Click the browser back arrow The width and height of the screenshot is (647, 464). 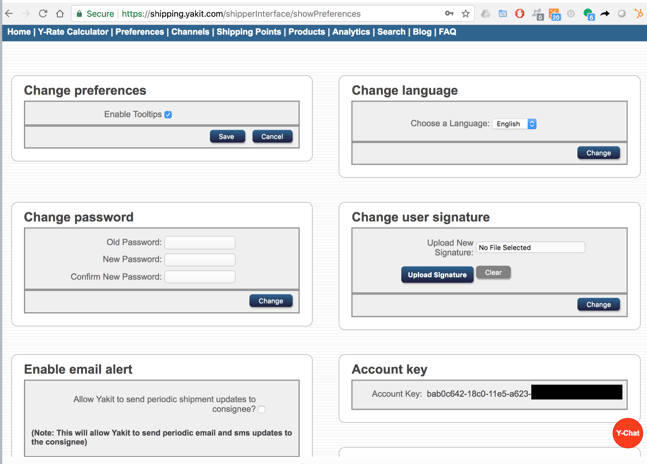(x=9, y=14)
